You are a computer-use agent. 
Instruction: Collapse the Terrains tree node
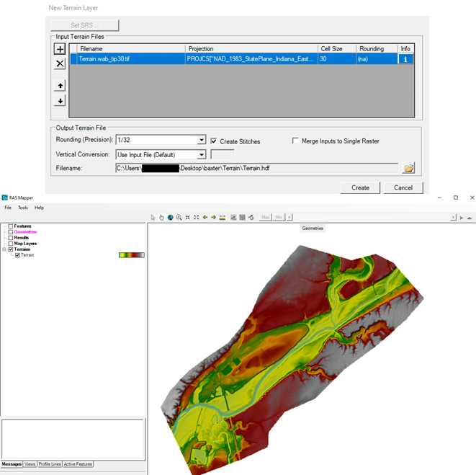(x=4, y=249)
